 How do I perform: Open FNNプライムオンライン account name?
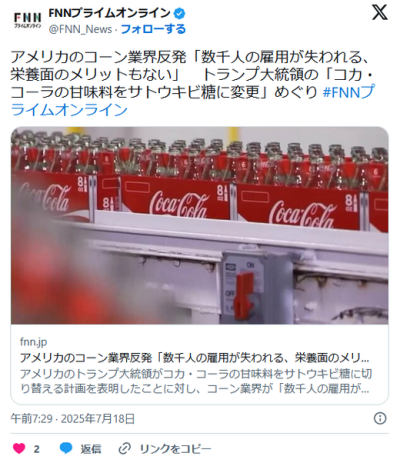(110, 13)
